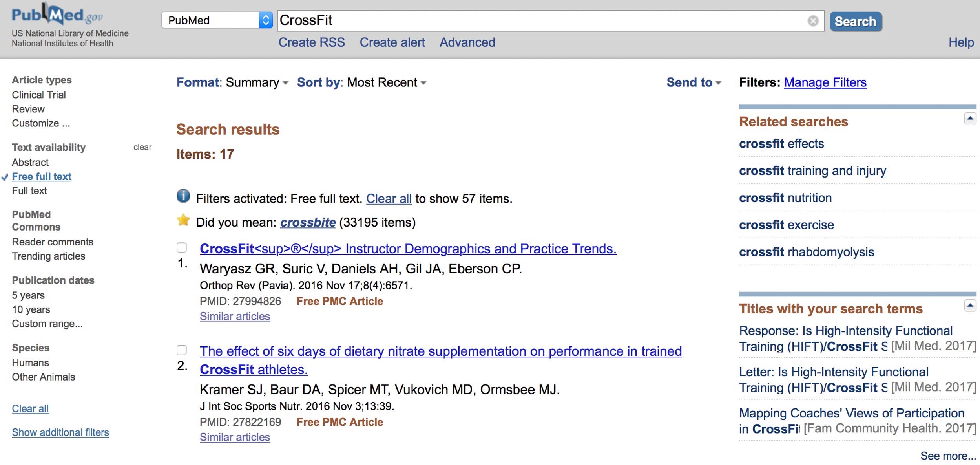Open the PubMed database dropdown

(x=217, y=20)
